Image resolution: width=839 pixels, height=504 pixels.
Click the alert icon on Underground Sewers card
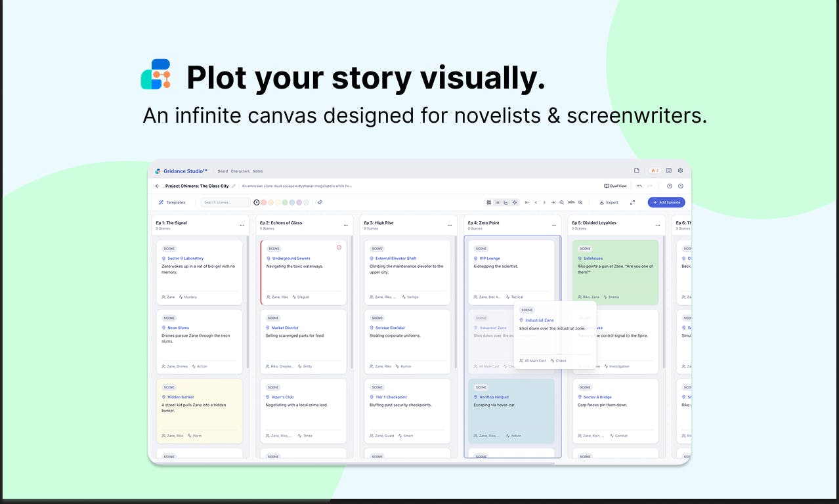(339, 247)
